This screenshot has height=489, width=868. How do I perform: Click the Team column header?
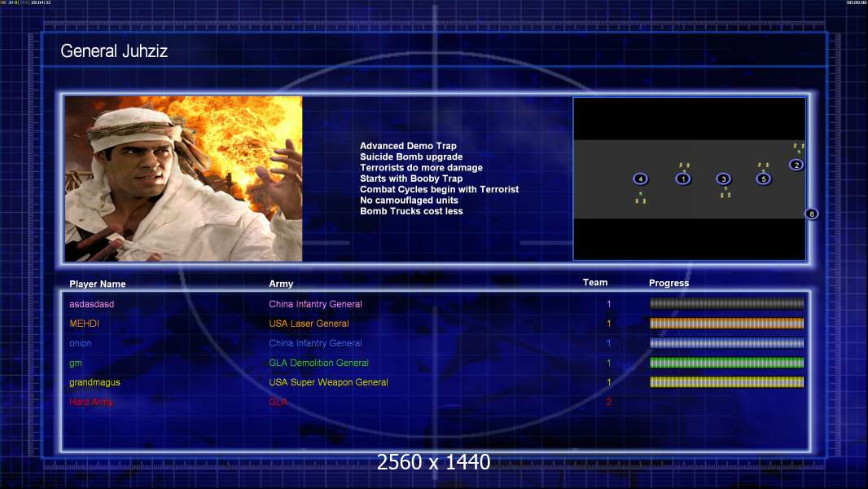coord(595,283)
